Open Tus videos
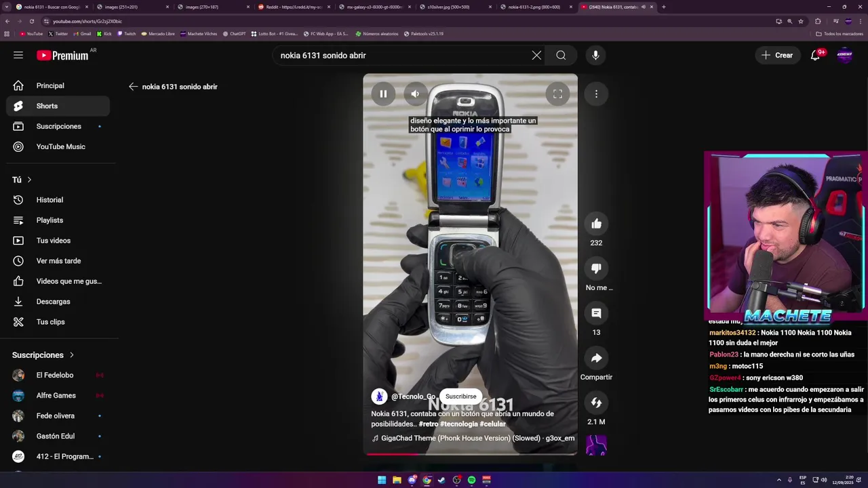The image size is (868, 488). coord(58,241)
